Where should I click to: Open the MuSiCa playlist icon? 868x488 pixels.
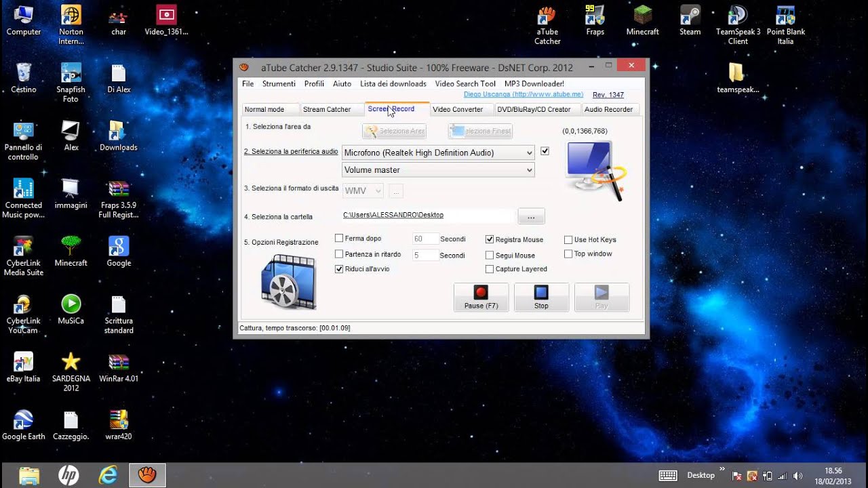coord(71,309)
